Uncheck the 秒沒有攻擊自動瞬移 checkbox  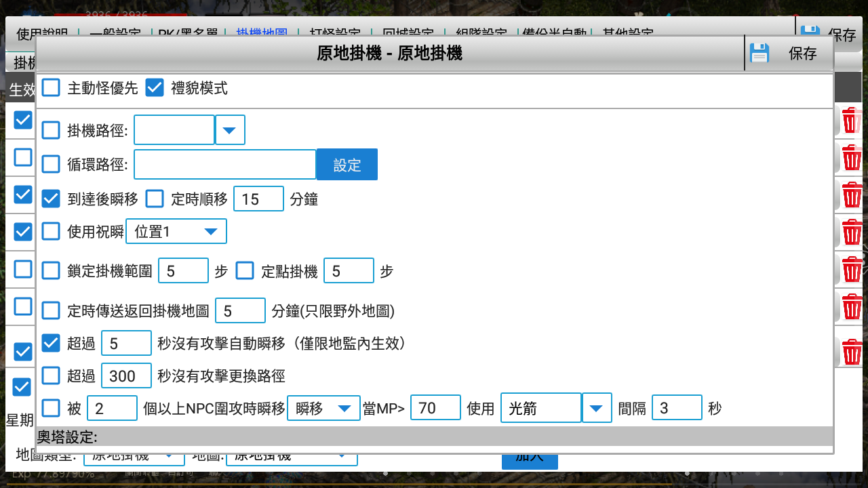coord(51,343)
